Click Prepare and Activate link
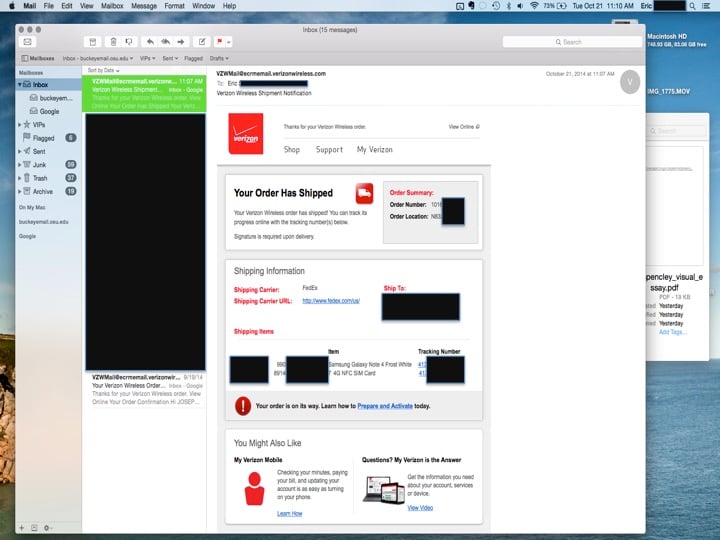The width and height of the screenshot is (720, 540). pos(385,406)
